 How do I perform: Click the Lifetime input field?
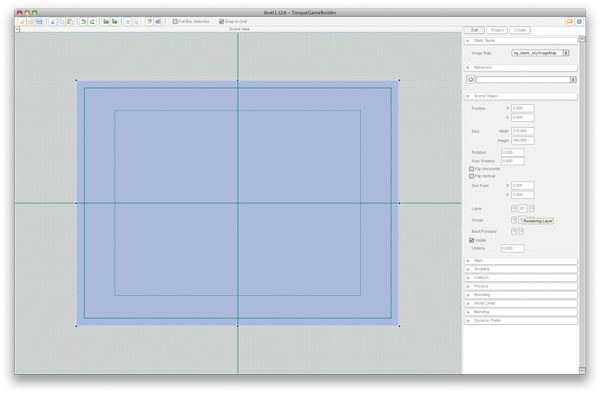click(513, 248)
